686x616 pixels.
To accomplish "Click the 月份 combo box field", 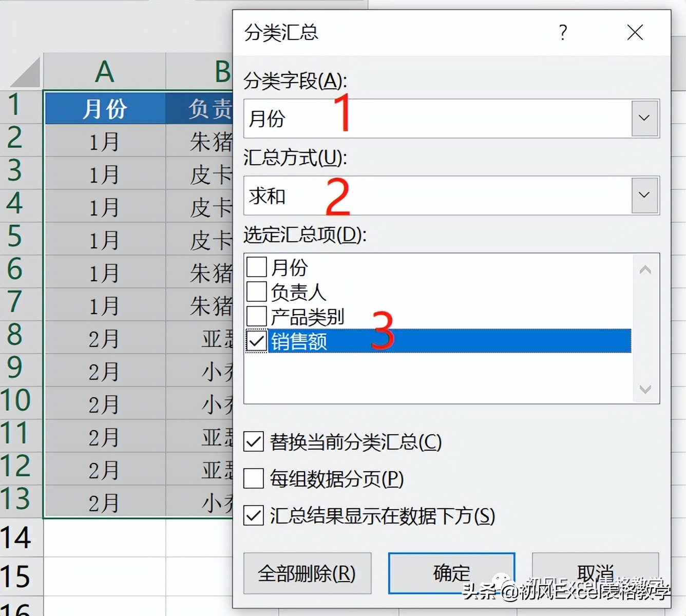I will (x=451, y=119).
